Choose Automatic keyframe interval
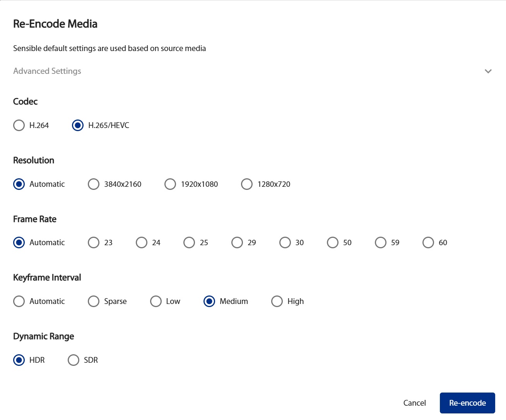This screenshot has height=420, width=506. (19, 301)
